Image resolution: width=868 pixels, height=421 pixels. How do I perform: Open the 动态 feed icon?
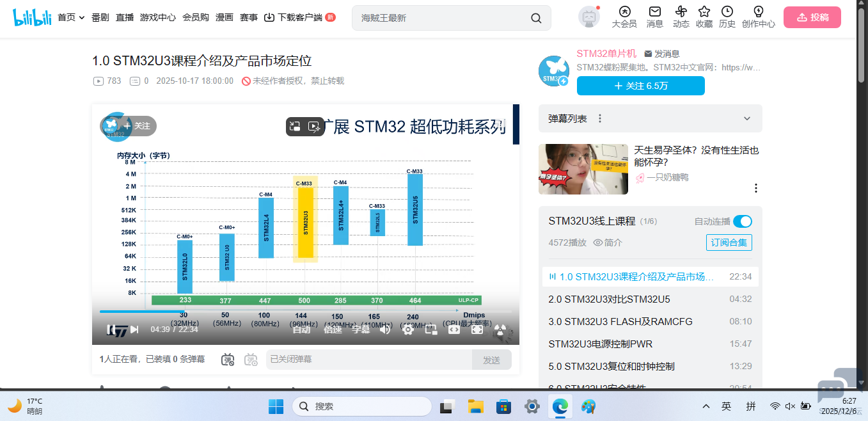pos(681,17)
